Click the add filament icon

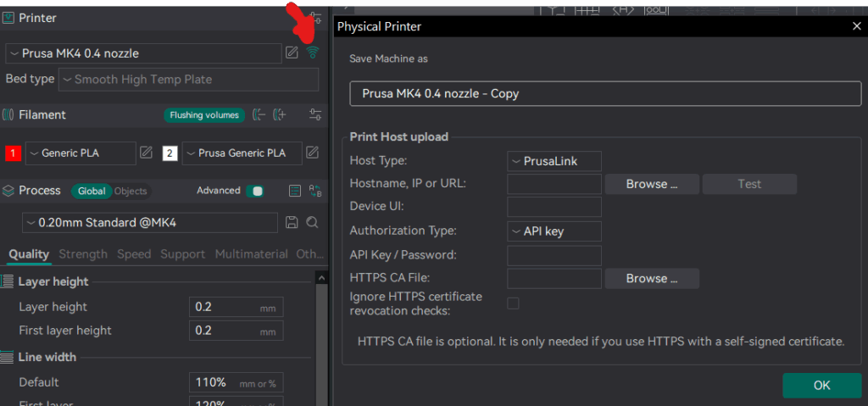[281, 114]
